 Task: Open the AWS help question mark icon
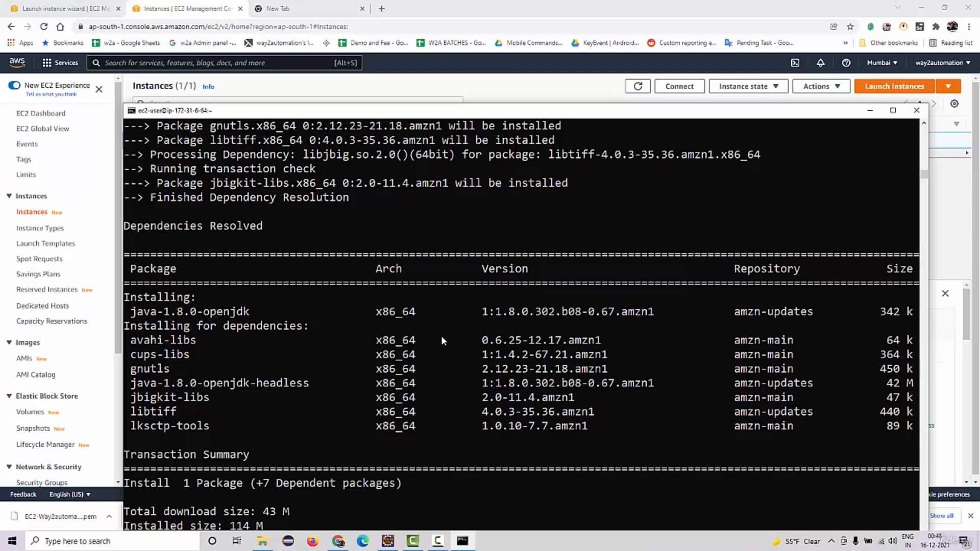[x=846, y=63]
